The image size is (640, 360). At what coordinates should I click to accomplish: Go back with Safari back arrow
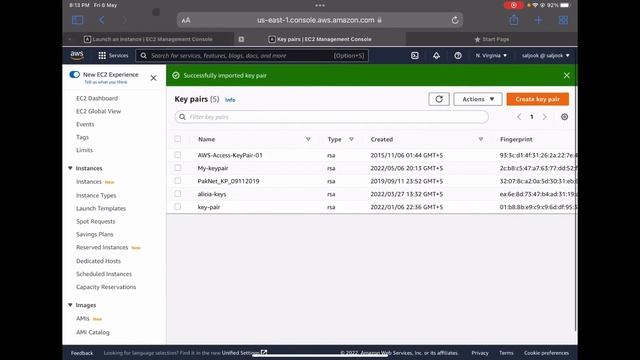tap(102, 20)
